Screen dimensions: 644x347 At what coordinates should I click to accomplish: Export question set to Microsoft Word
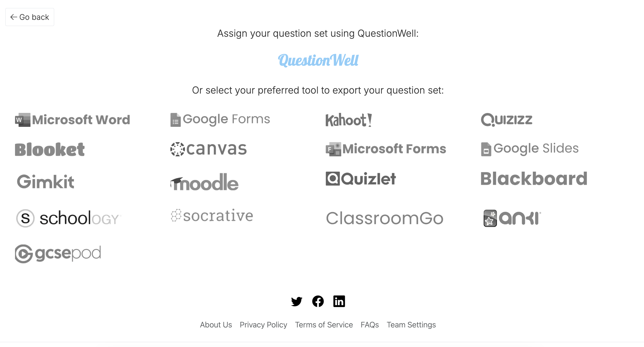point(72,120)
